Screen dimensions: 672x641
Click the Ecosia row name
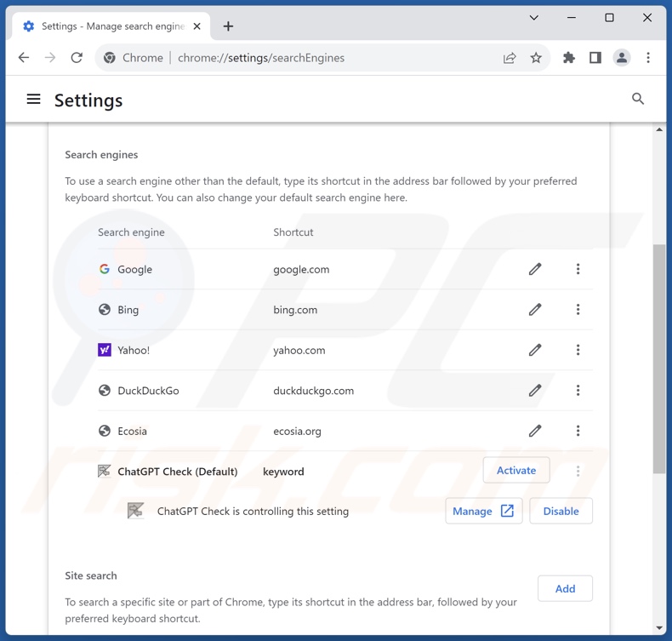(x=132, y=431)
